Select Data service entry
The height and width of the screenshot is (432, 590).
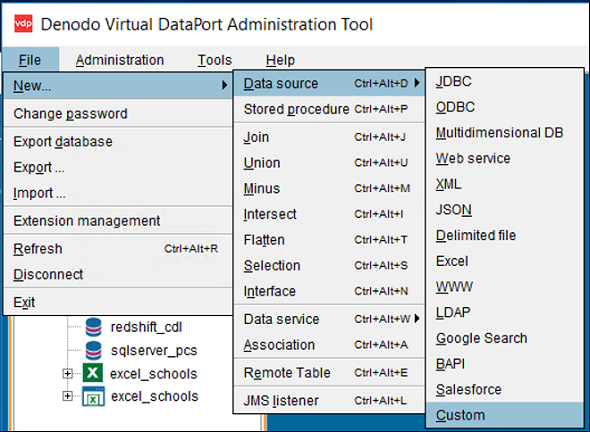tap(329, 319)
